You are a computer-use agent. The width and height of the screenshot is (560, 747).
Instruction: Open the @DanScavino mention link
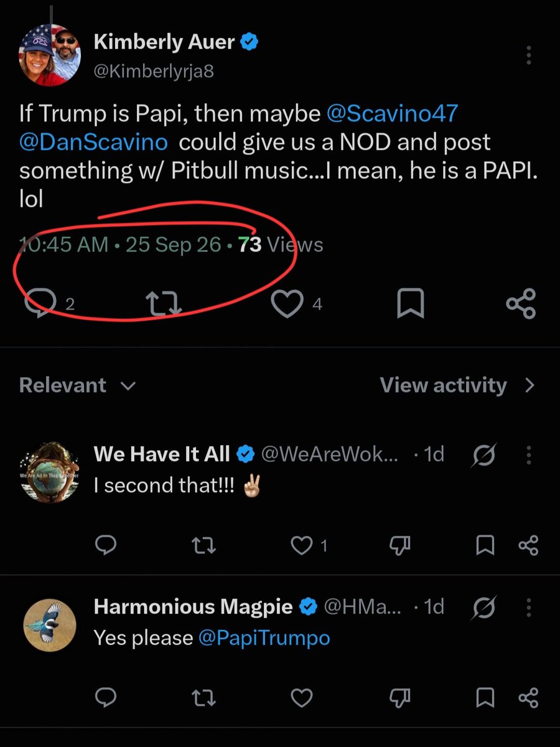(93, 142)
